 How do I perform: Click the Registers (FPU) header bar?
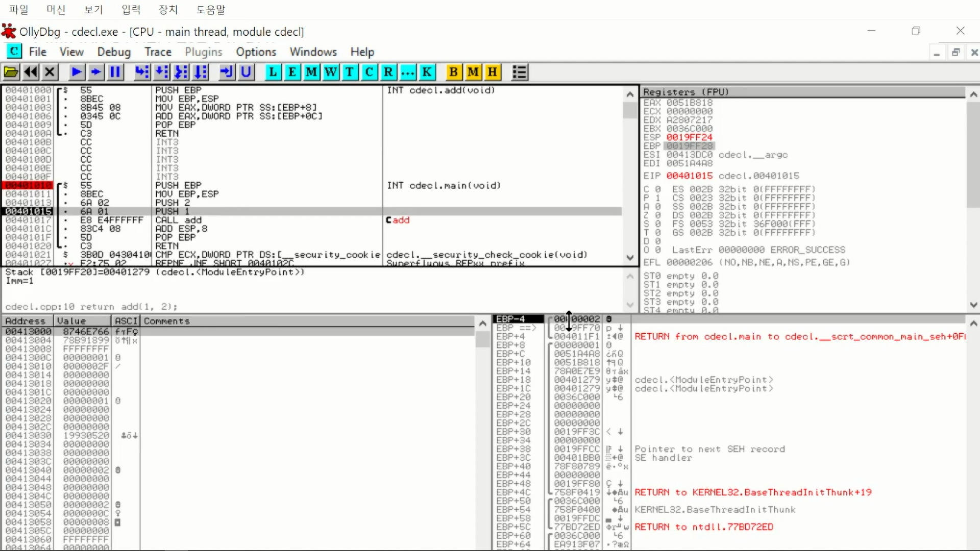coord(803,92)
